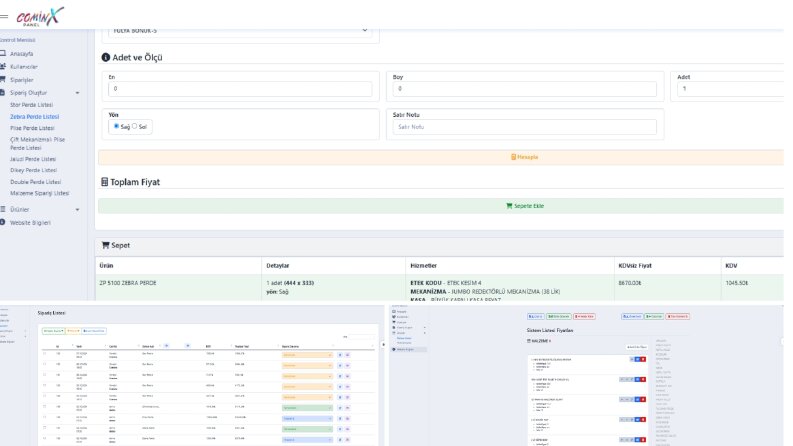Click the Boy input field
The width and height of the screenshot is (793, 446).
(524, 88)
